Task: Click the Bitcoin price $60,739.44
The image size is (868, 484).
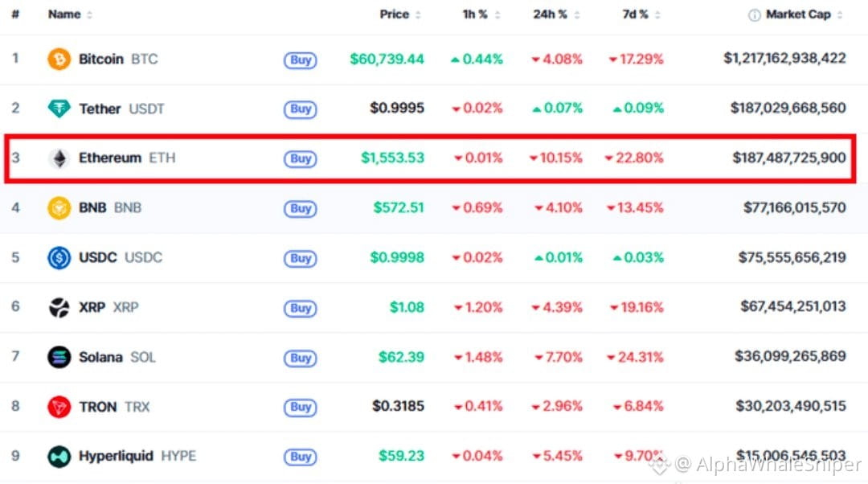Action: [x=387, y=59]
